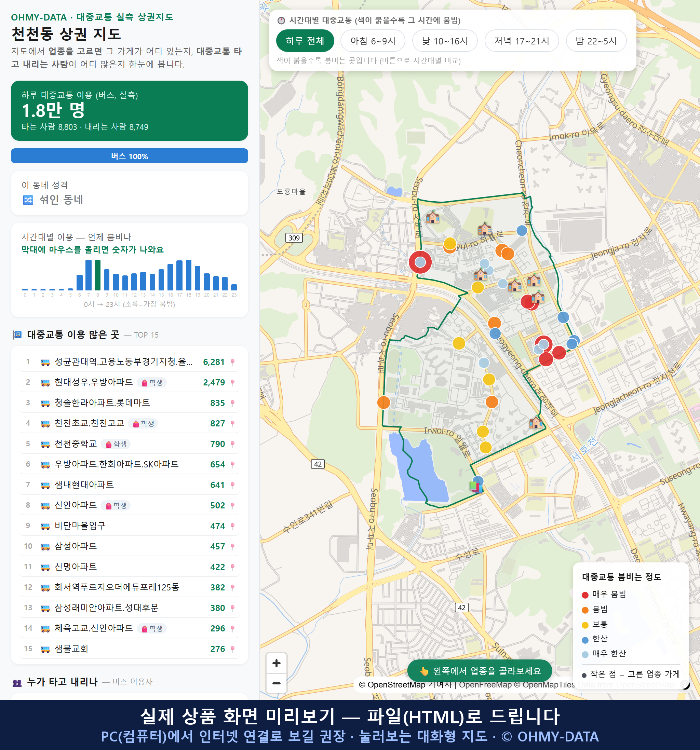Click the bus icon beside 삼성아파트
Viewport: 700px width, 750px height.
pyautogui.click(x=45, y=547)
